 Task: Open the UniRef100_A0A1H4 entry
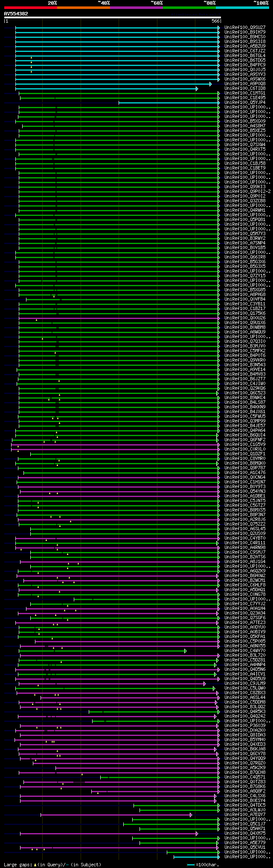pyautogui.click(x=245, y=608)
